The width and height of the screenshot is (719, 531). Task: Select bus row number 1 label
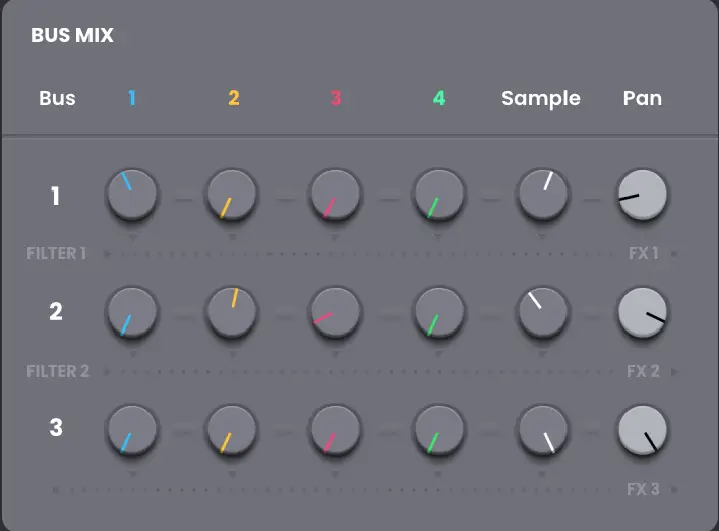click(55, 196)
